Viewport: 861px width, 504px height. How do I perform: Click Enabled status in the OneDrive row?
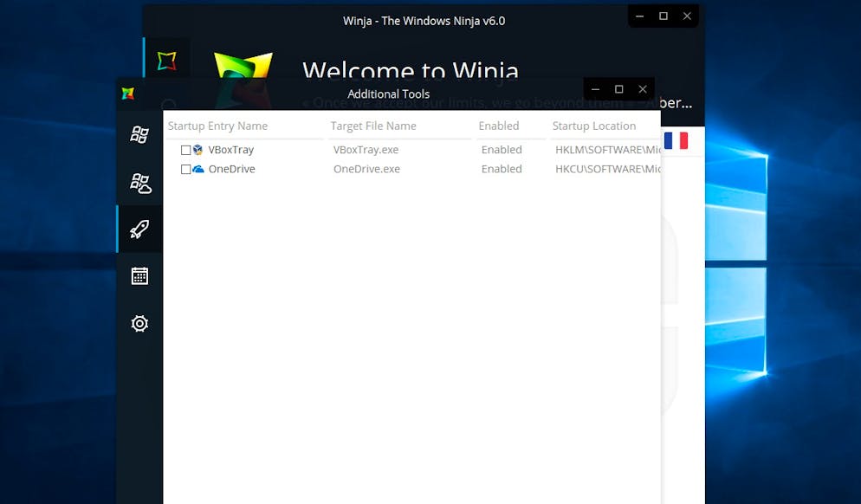tap(502, 169)
